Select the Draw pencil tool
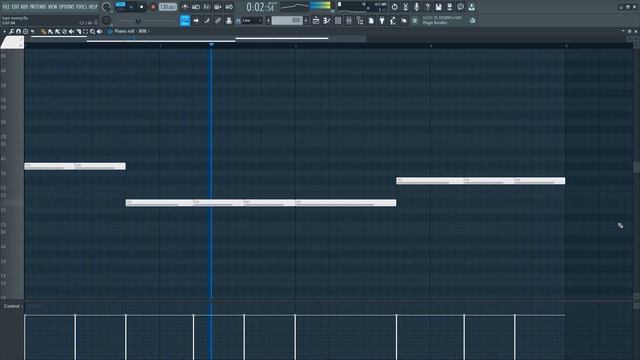 (43, 31)
